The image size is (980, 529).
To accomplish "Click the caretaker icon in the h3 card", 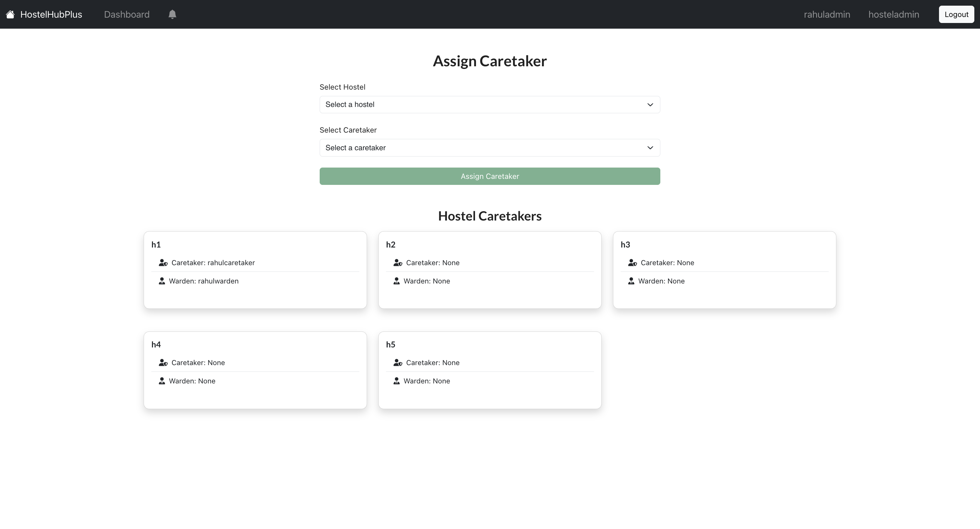I will point(633,263).
